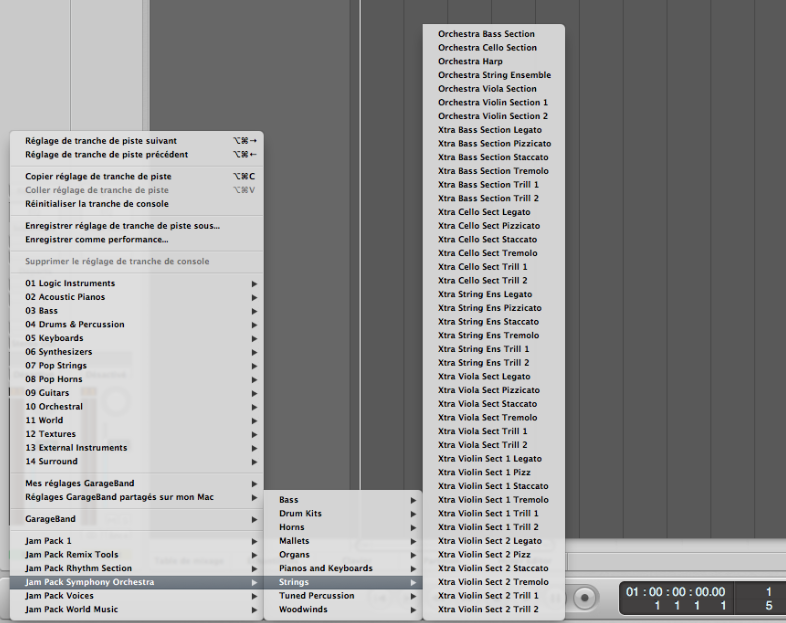Choose Orchestra Cello Section preset
Viewport: 786px width, 623px height.
[x=494, y=48]
